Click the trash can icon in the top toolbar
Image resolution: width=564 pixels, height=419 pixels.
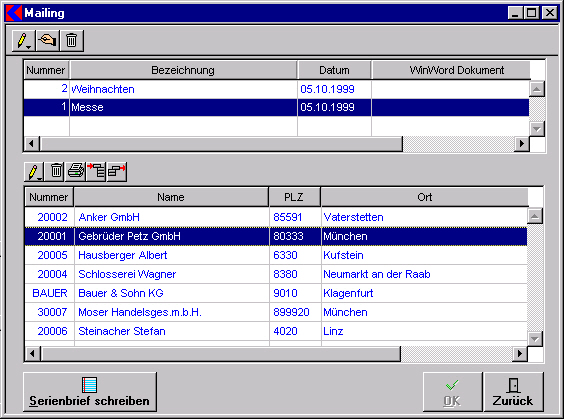(72, 41)
